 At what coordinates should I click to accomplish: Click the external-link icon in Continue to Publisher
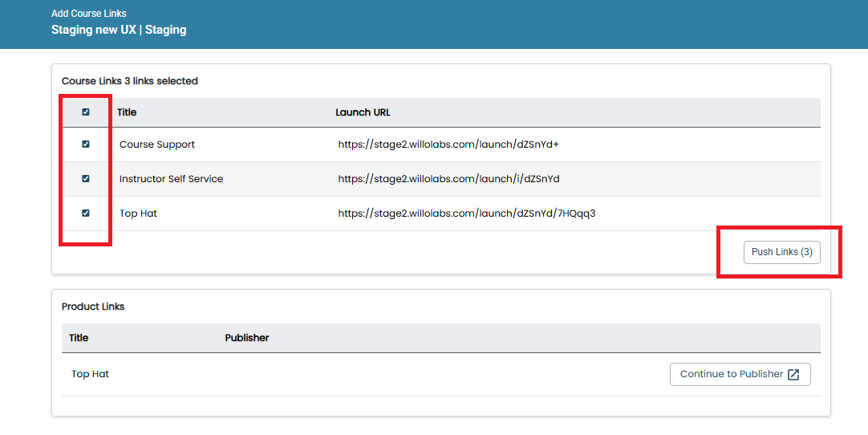tap(793, 375)
